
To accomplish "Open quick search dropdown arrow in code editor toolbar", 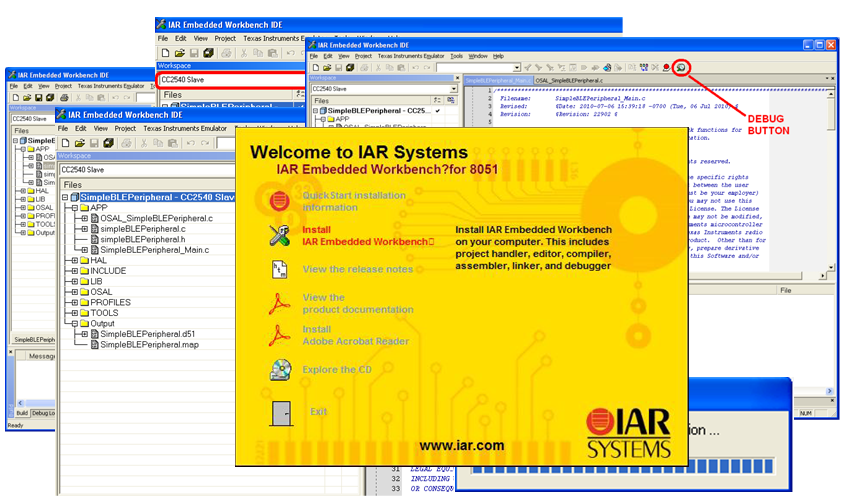I will pos(517,68).
